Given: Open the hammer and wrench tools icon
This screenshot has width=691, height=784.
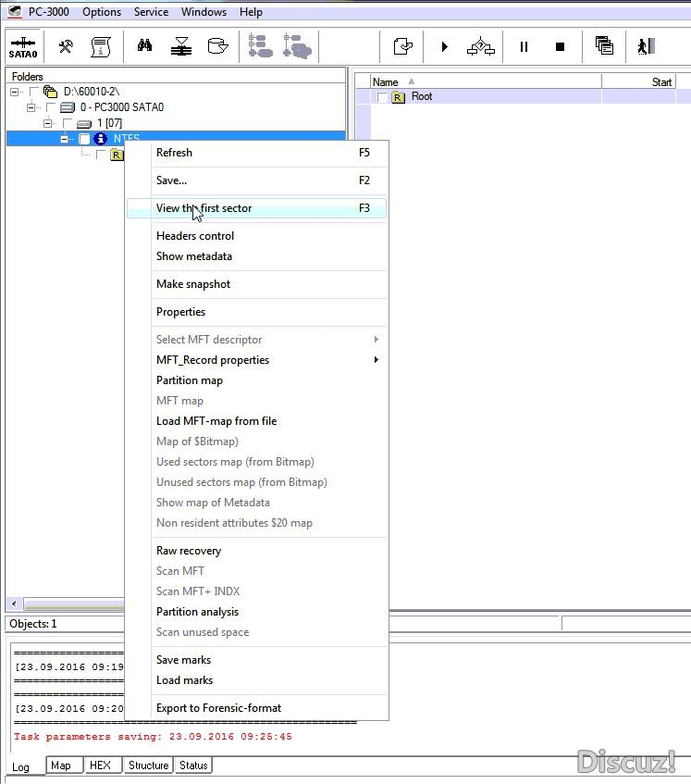Looking at the screenshot, I should (x=66, y=46).
